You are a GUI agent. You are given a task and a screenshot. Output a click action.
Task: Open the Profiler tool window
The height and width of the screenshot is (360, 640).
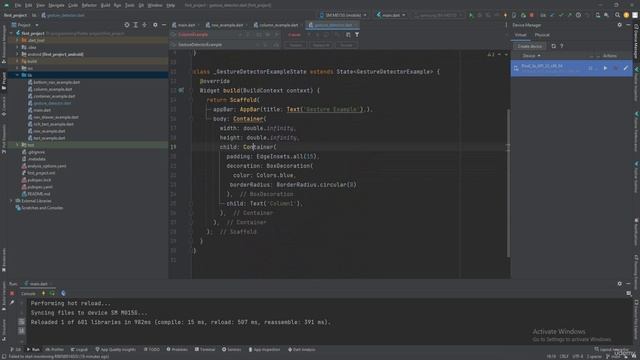coord(55,350)
